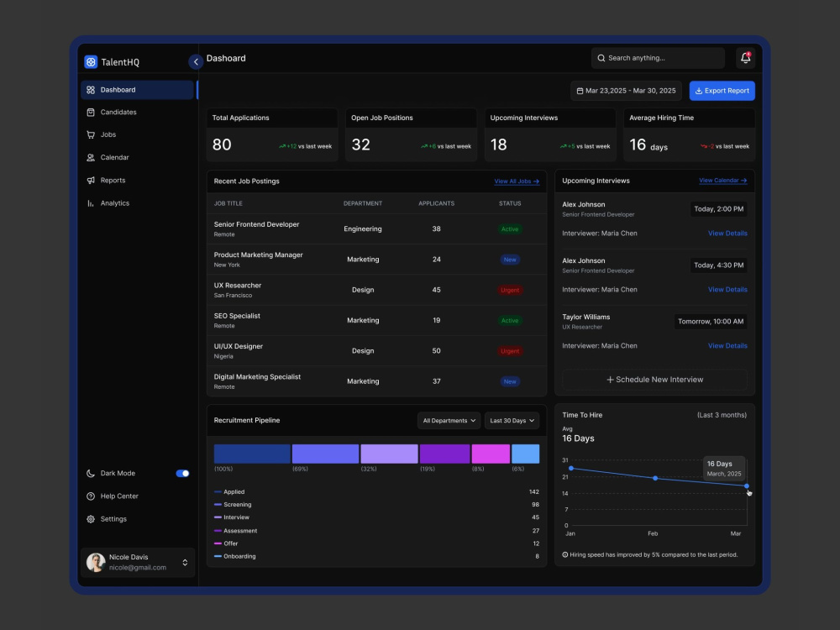Image resolution: width=840 pixels, height=630 pixels.
Task: Click the Dashboard grid icon in sidebar
Action: (91, 90)
